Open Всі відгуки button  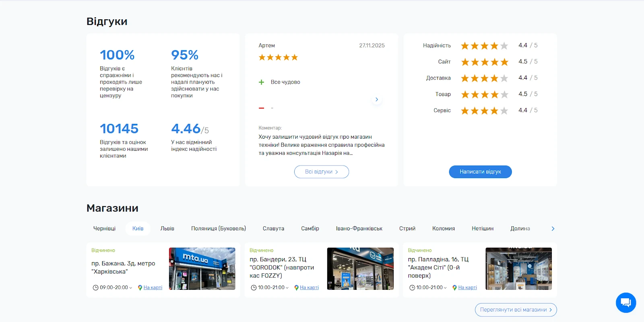pos(321,172)
